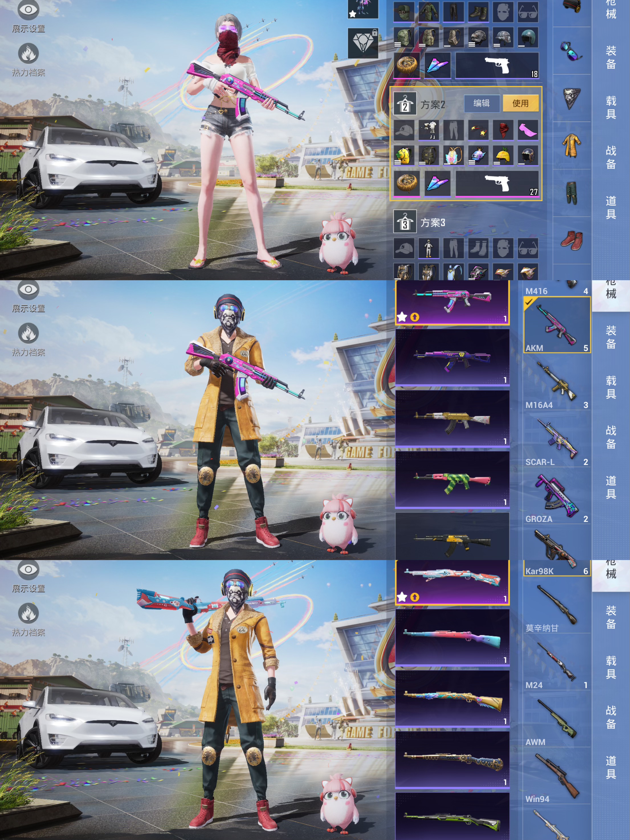
Task: Select the pistol slot showing 27
Action: coord(497,184)
